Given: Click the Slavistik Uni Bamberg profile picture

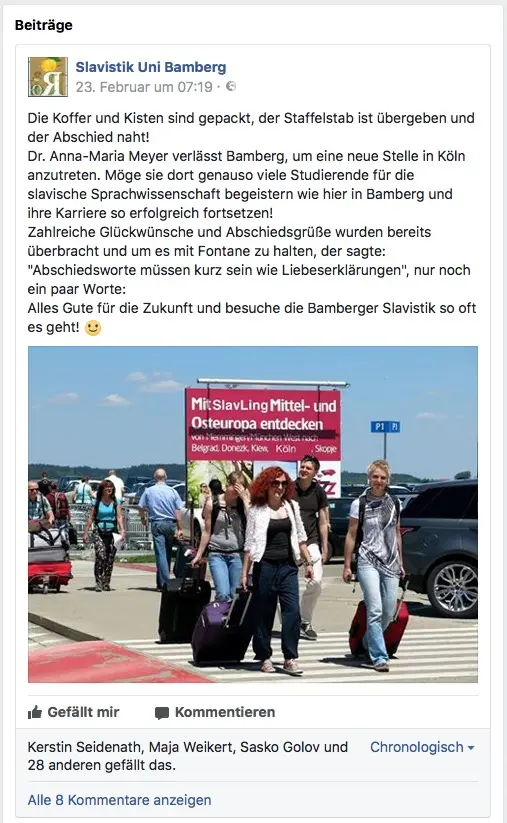Looking at the screenshot, I should 48,77.
